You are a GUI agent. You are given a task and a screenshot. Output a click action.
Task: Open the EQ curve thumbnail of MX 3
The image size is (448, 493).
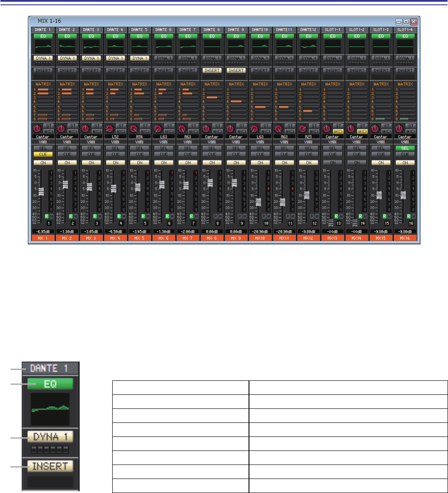91,46
